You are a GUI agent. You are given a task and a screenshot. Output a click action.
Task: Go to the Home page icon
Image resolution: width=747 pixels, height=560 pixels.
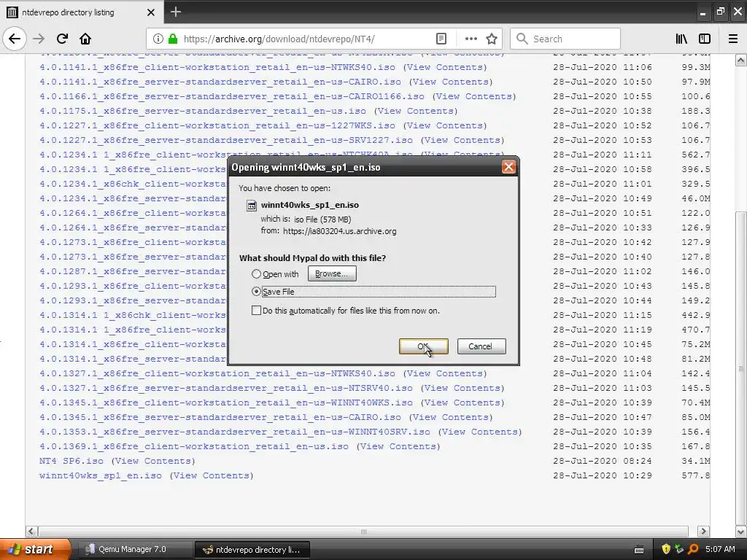click(x=85, y=39)
